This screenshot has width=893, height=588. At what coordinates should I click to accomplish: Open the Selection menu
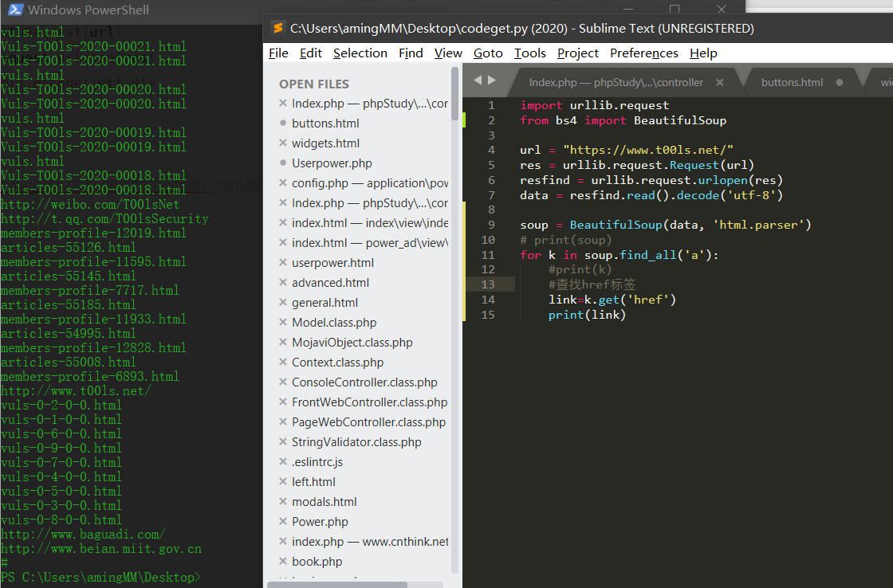coord(360,53)
